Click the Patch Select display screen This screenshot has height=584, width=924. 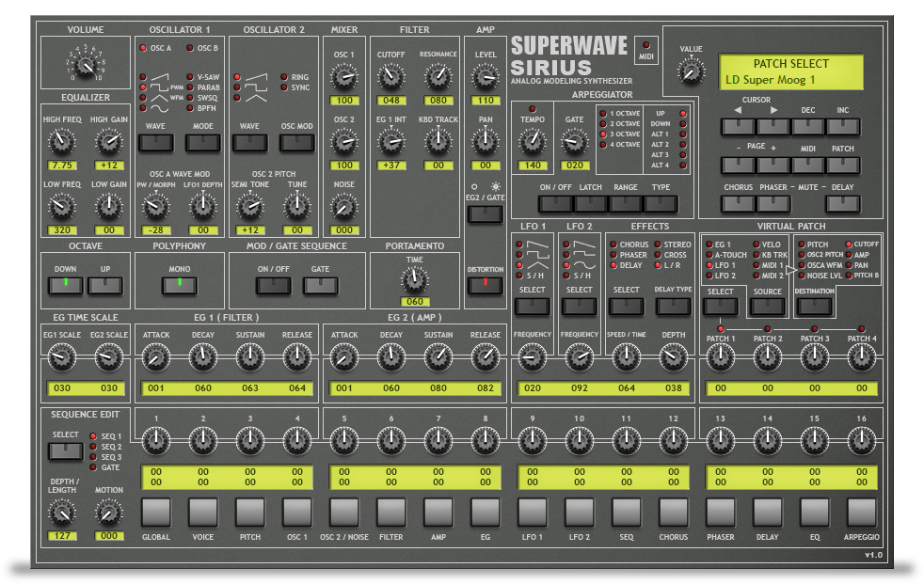[x=791, y=71]
